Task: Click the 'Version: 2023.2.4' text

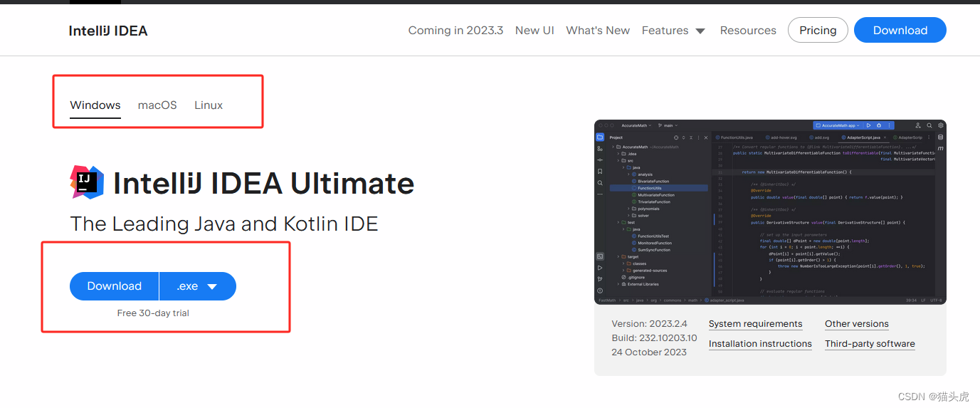Action: point(649,324)
